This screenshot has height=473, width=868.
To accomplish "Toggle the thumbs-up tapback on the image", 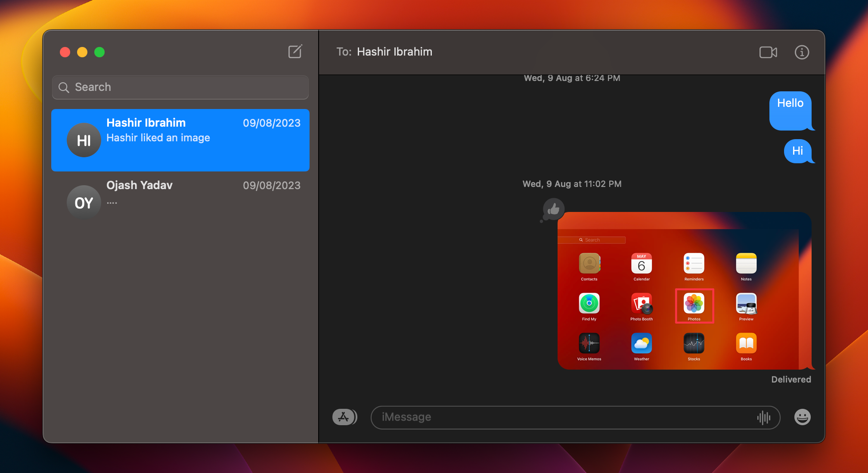I will pos(554,209).
